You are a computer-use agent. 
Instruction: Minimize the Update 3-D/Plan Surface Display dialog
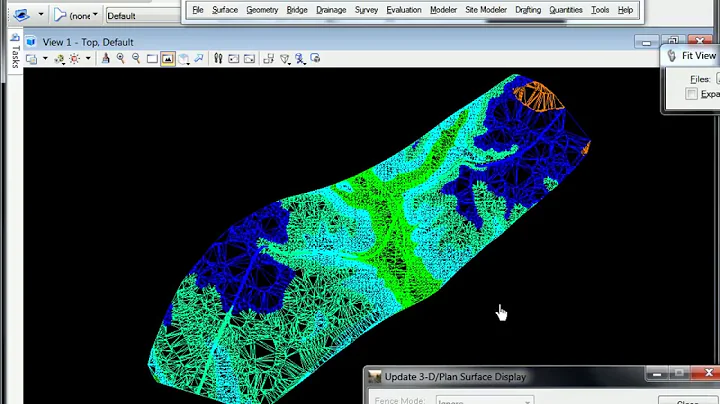tap(657, 374)
